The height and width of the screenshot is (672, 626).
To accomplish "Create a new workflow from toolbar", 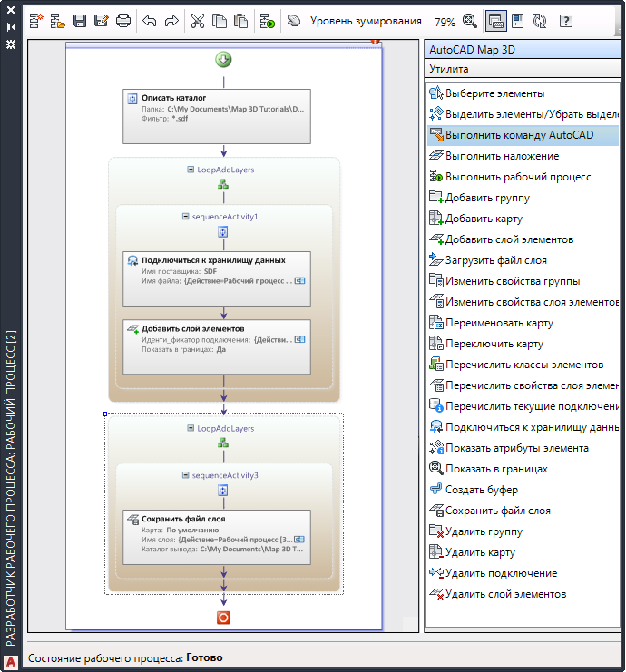I will 36,21.
